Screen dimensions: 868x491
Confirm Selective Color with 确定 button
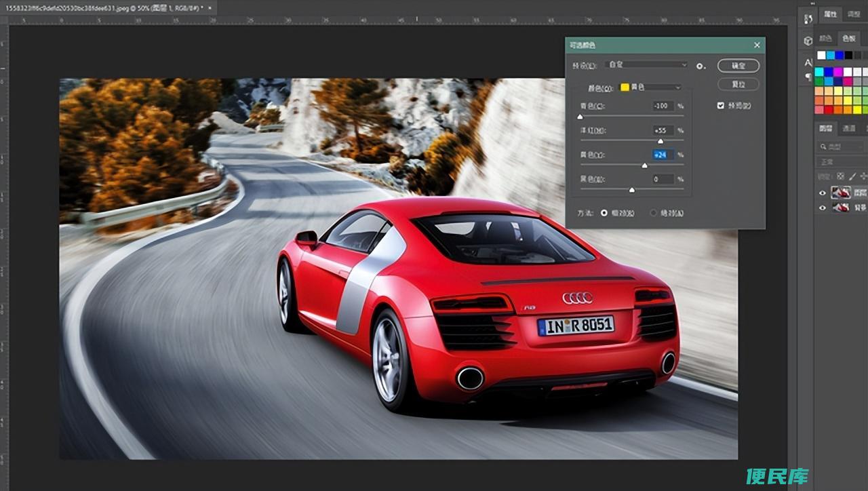pos(738,66)
